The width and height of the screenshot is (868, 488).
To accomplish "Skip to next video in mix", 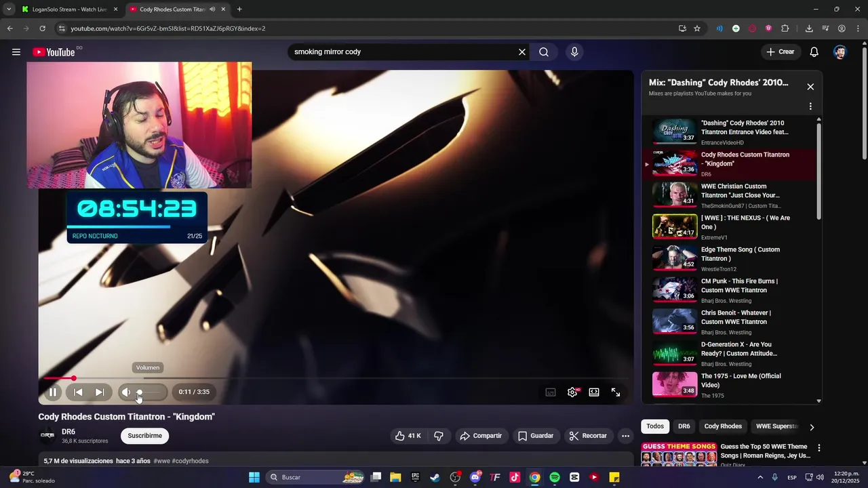I will [100, 392].
